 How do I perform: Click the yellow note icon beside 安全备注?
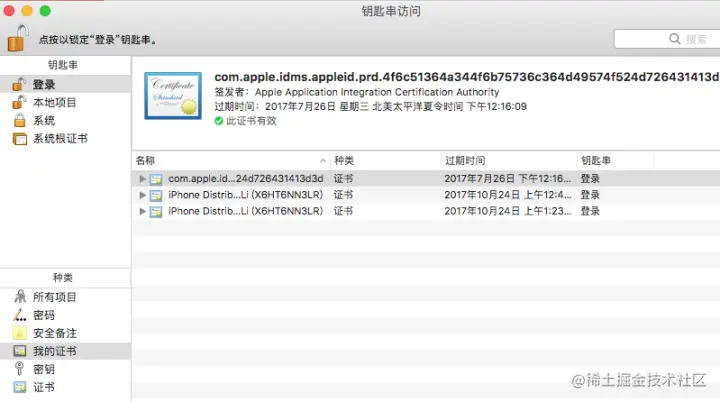point(20,333)
